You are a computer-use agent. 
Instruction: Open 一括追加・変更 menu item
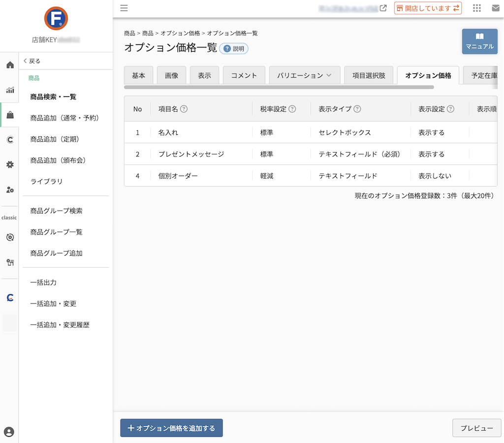(53, 304)
